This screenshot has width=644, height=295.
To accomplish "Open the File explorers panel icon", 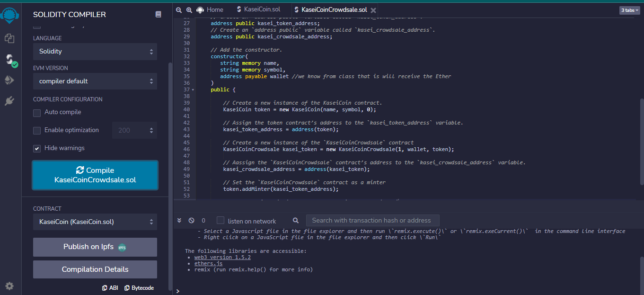I will click(9, 38).
